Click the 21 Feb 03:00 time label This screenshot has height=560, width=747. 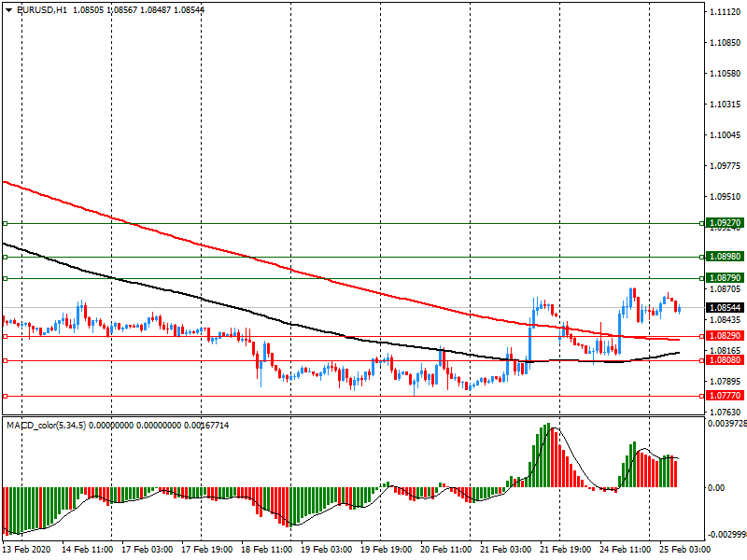[x=505, y=550]
